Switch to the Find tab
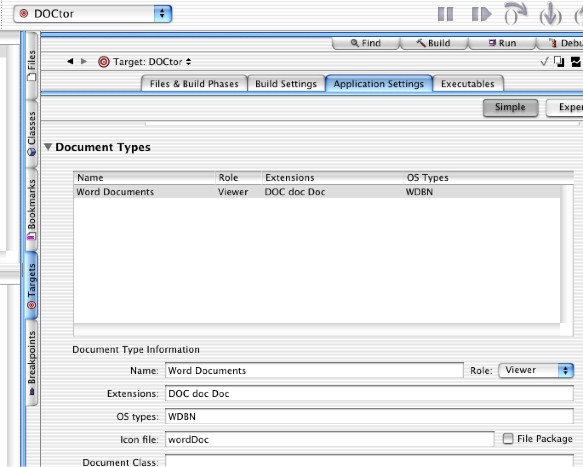Image resolution: width=583 pixels, height=467 pixels. point(366,43)
